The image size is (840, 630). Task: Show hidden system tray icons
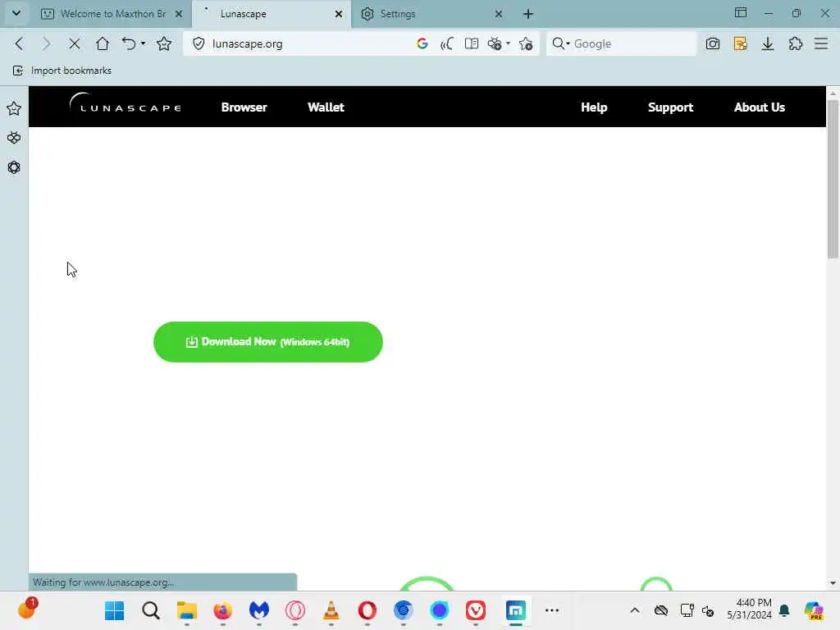(x=635, y=610)
